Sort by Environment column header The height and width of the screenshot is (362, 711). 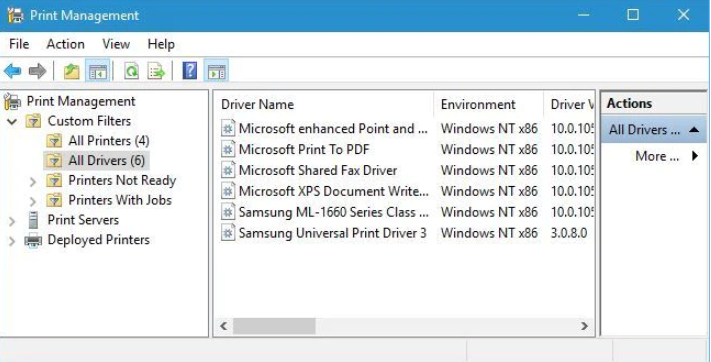(488, 104)
